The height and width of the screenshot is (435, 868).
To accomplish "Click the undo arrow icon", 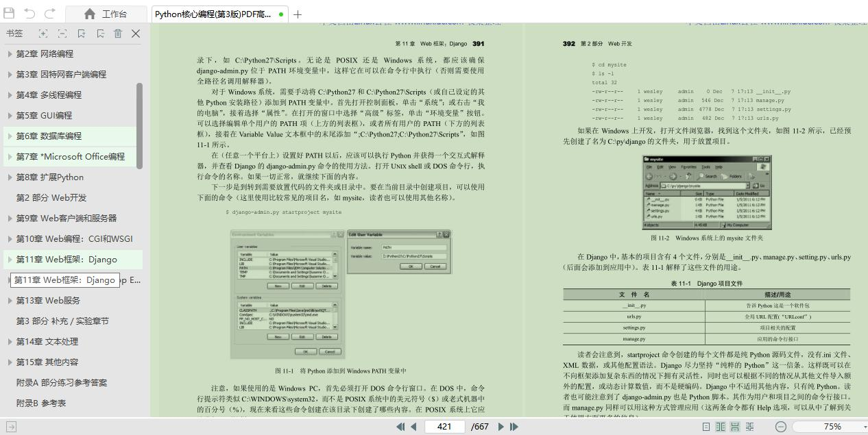I will 29,14.
